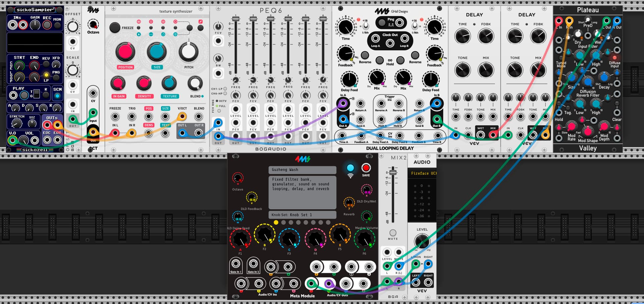
Task: Click the green F F6 knob on Meta Module
Action: pos(364,239)
